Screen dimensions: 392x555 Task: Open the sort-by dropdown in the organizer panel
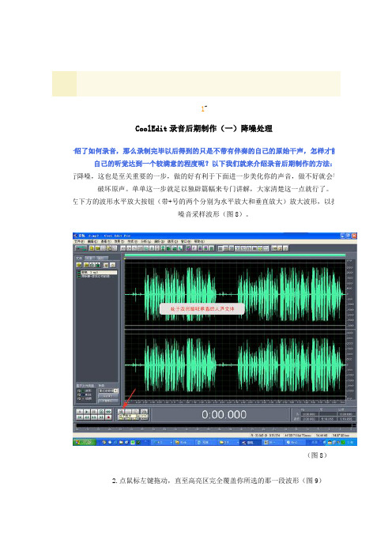point(108,391)
